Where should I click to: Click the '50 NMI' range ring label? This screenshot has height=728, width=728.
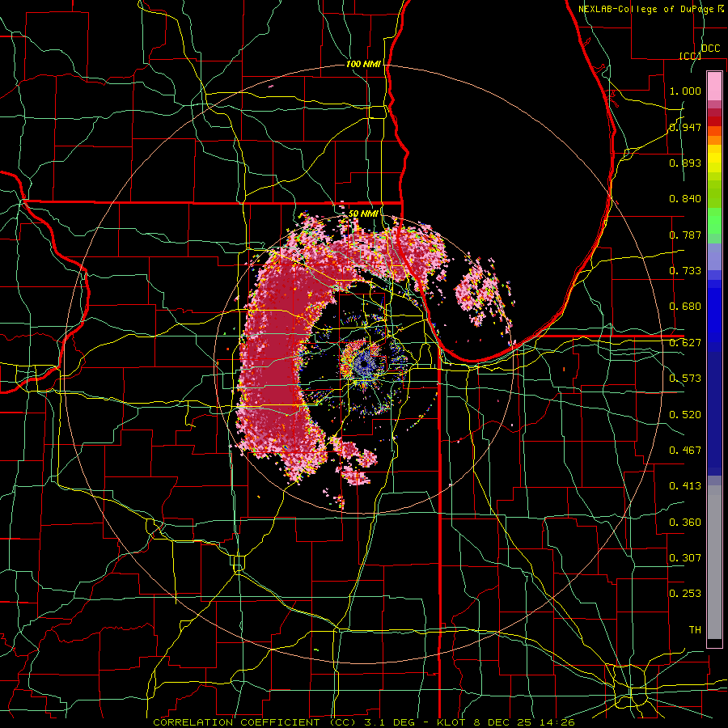pyautogui.click(x=363, y=214)
